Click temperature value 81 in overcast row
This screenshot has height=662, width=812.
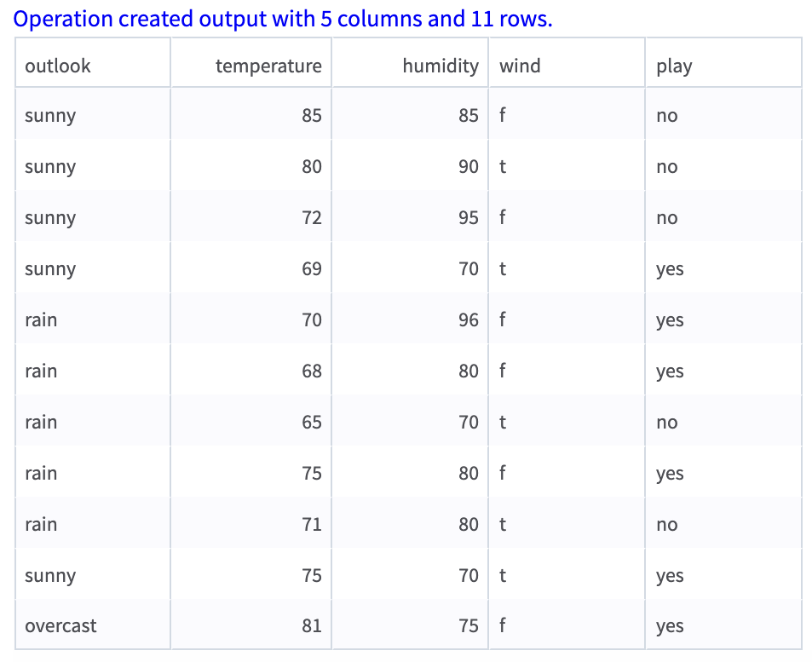(312, 625)
